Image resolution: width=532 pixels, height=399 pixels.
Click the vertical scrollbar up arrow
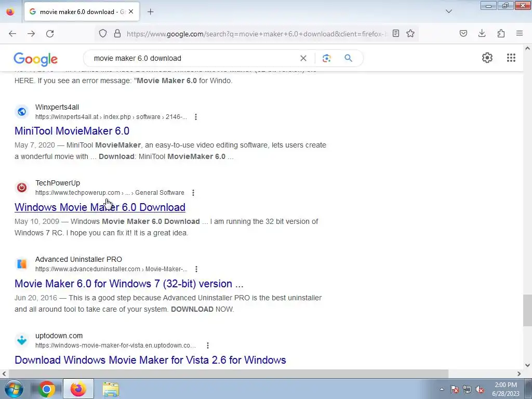[527, 48]
